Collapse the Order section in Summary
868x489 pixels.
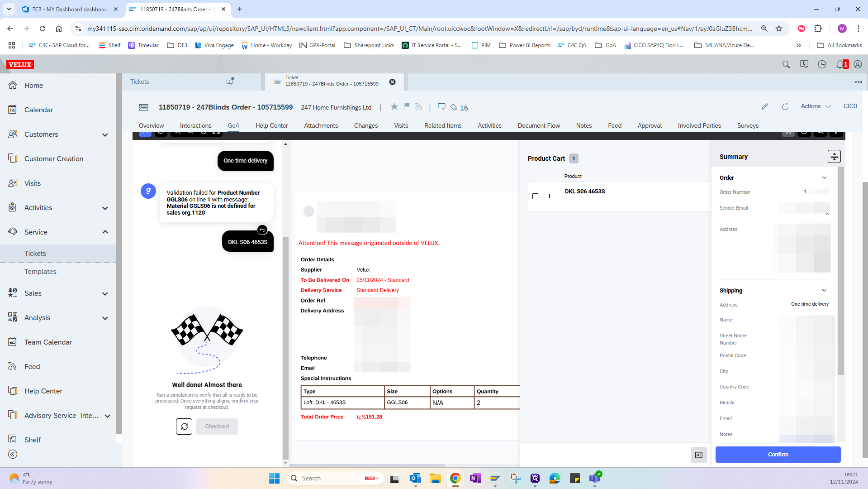click(x=824, y=177)
